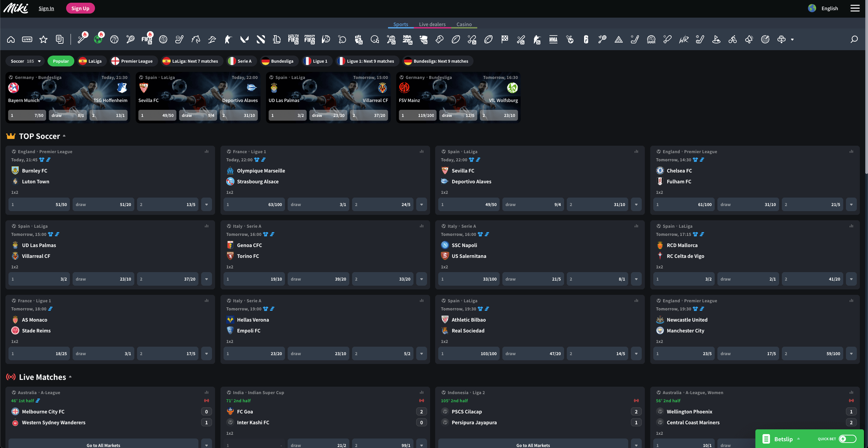Viewport: 868px width, 448px height.
Task: Expand more markets for Newcastle United match
Action: [851, 354]
